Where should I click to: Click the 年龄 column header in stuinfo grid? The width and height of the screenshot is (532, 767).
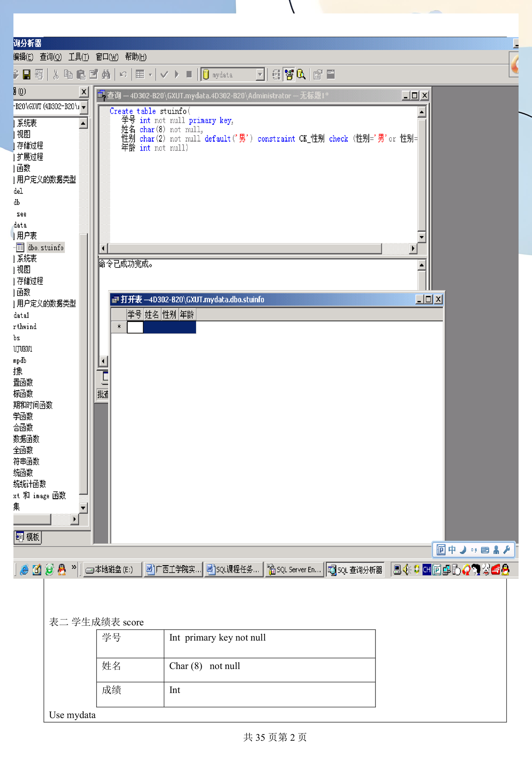(187, 314)
